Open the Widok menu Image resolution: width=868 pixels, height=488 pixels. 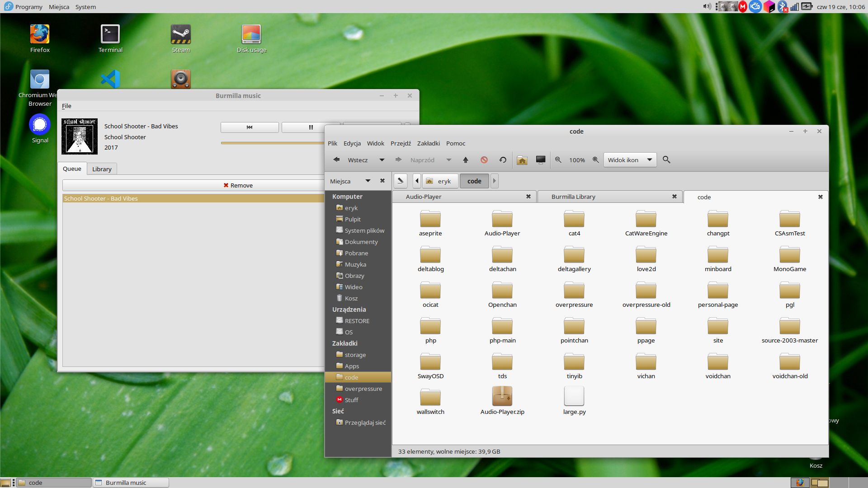tap(376, 144)
